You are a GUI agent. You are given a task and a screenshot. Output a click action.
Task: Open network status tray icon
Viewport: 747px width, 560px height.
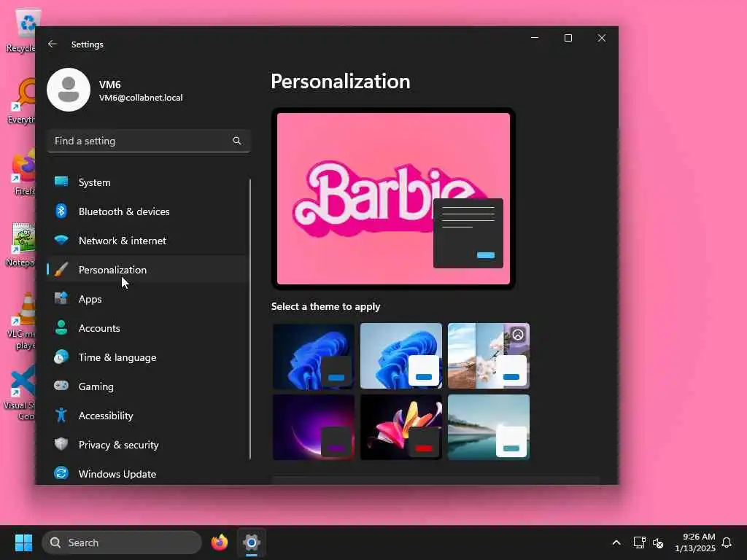click(639, 542)
